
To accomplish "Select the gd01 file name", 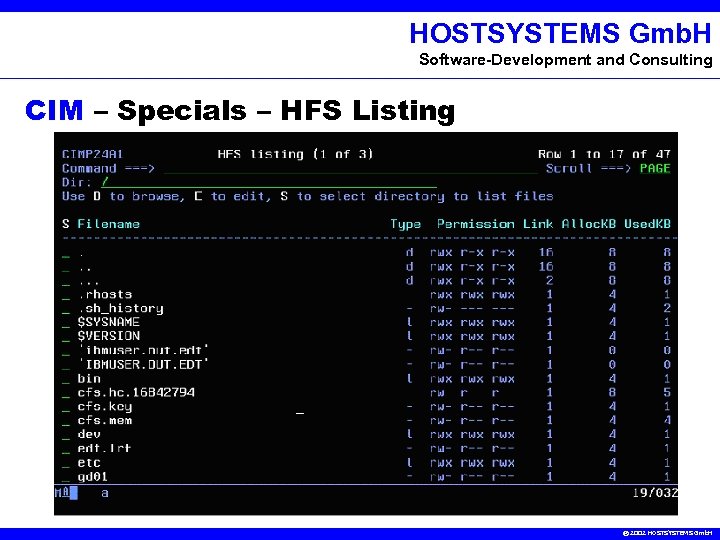I will coord(93,477).
